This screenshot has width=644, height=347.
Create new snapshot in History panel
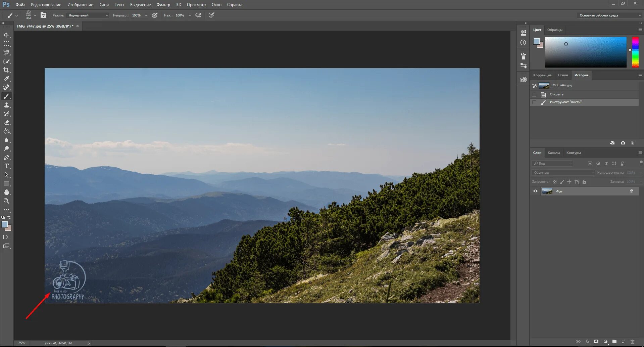click(x=623, y=143)
